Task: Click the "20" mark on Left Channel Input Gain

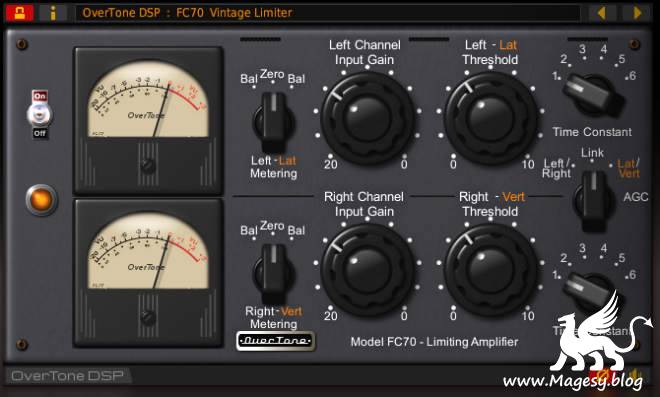Action: (331, 164)
